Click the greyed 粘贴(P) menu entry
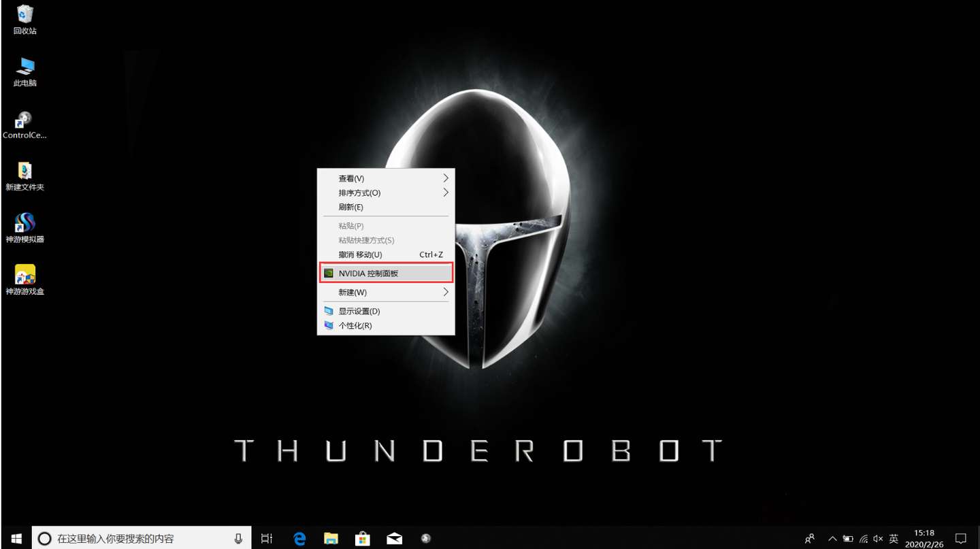Viewport: 980px width, 549px height. (x=386, y=226)
